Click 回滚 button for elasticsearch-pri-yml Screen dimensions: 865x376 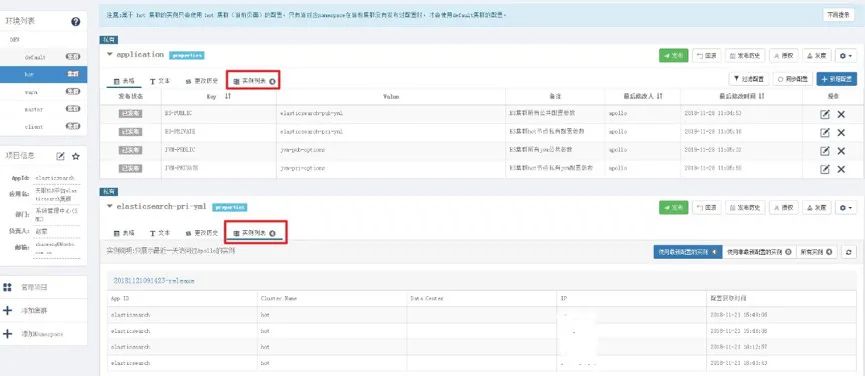[706, 208]
